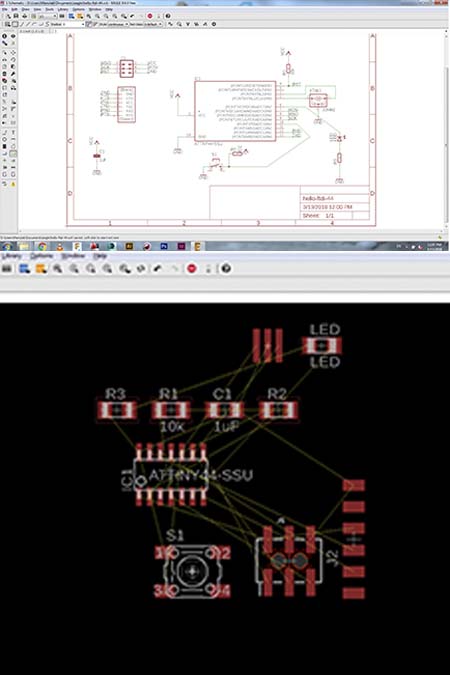Click the S1 pushbutton footprint
The image size is (450, 675).
click(192, 572)
